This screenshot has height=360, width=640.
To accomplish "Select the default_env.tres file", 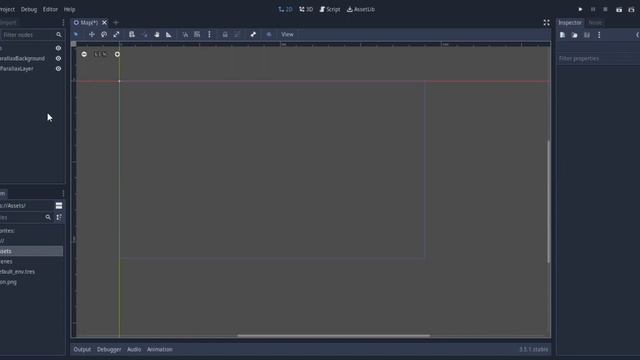I will (18, 271).
